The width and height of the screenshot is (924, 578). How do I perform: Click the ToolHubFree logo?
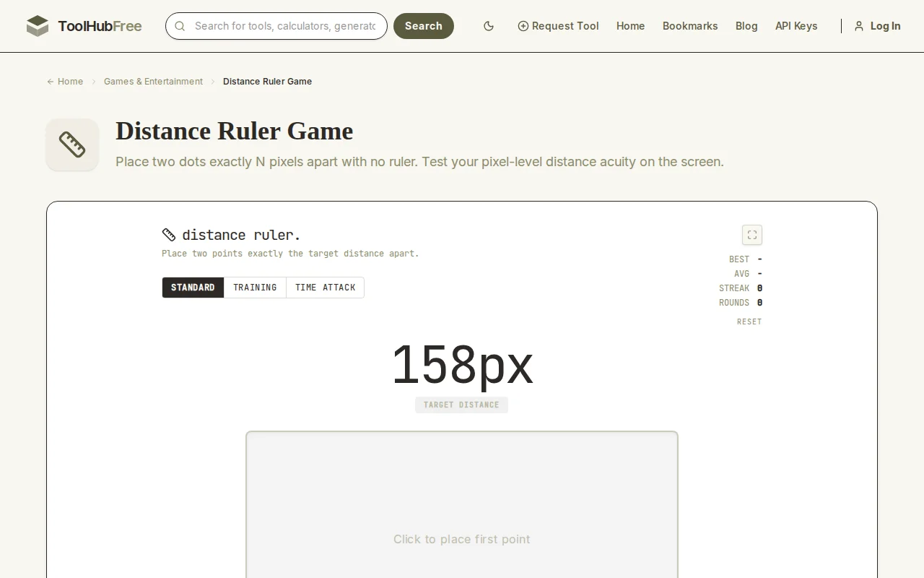84,26
